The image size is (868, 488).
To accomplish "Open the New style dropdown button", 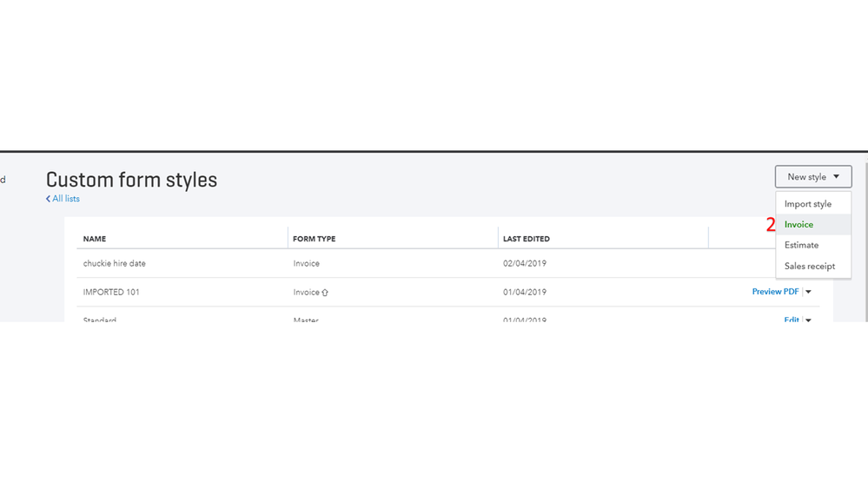I will (812, 177).
